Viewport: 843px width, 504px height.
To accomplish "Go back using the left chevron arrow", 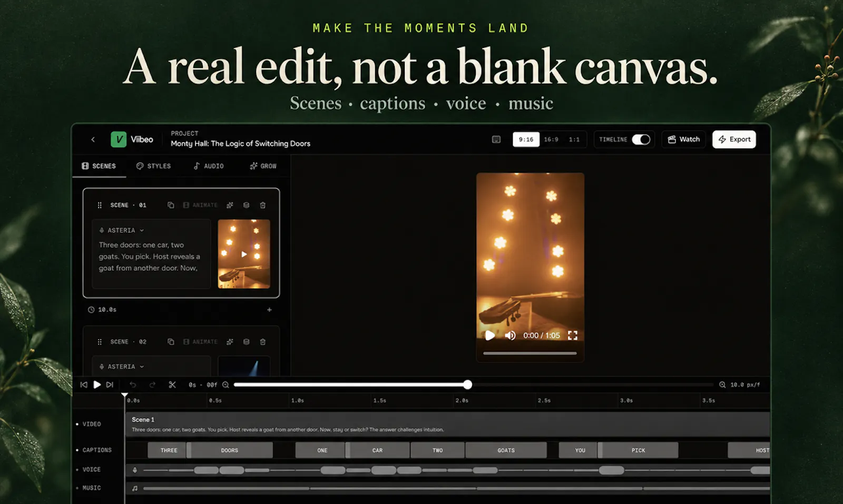I will point(93,140).
